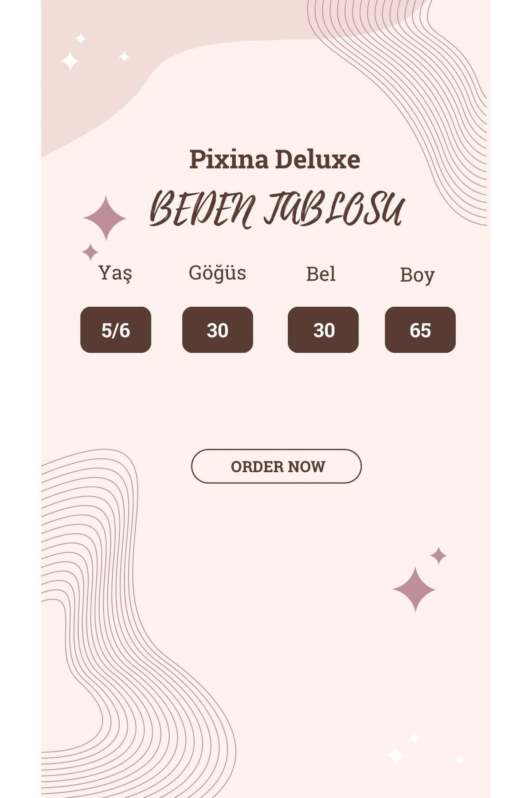Click the large mauve star at lower right

[414, 589]
